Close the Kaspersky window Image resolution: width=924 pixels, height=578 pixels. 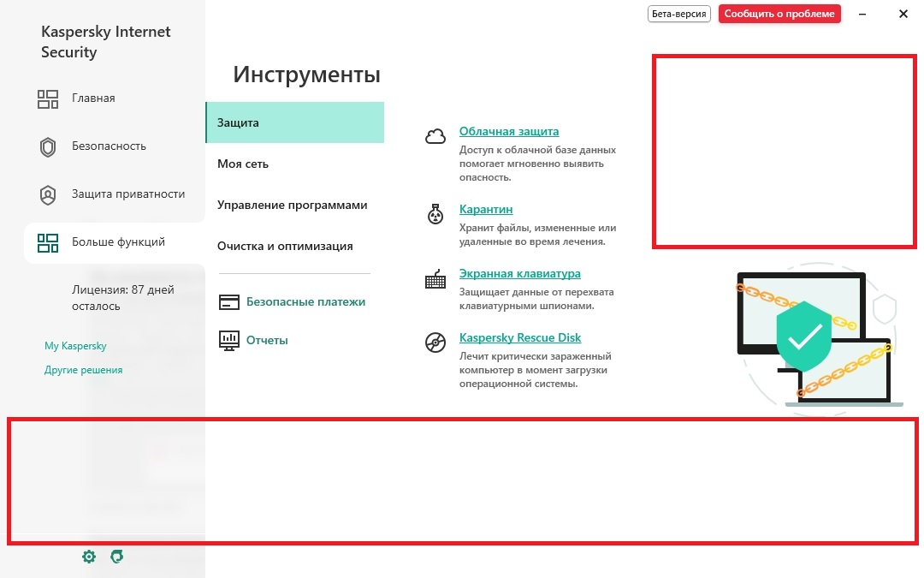(x=903, y=14)
